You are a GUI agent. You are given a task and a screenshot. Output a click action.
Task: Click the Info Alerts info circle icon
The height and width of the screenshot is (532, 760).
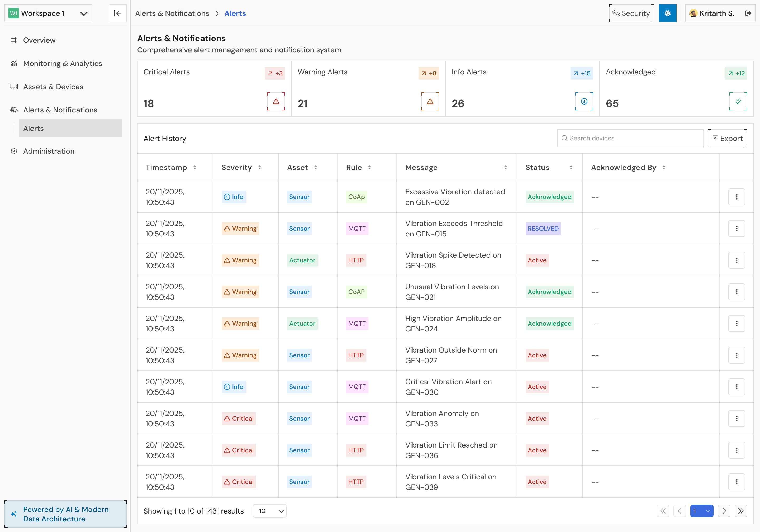click(584, 101)
